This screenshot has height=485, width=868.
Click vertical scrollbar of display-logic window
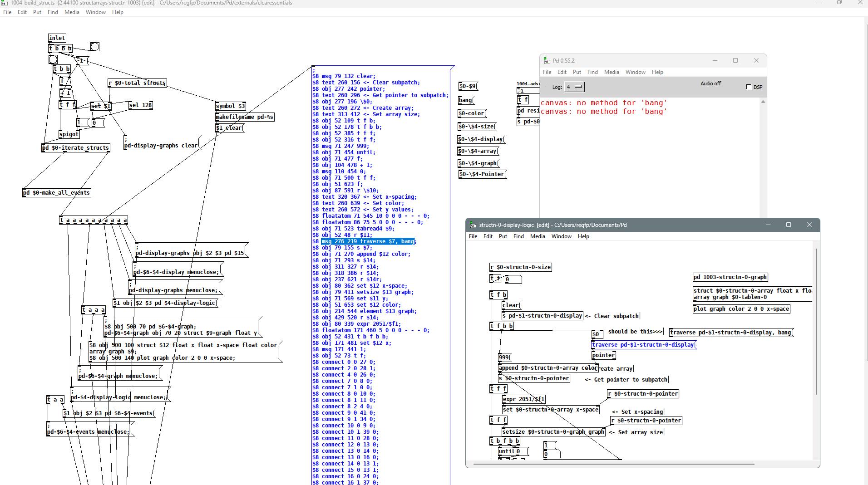[816, 321]
